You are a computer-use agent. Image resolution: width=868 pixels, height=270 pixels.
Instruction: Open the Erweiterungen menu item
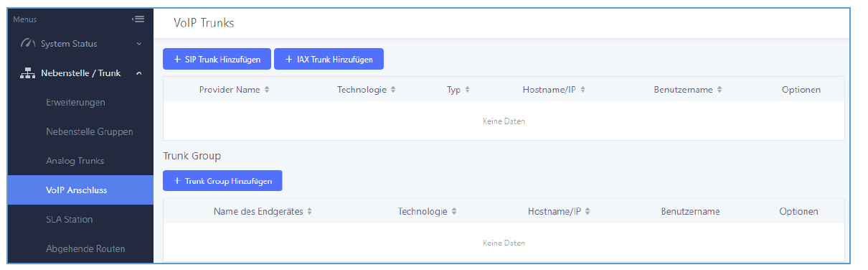75,103
